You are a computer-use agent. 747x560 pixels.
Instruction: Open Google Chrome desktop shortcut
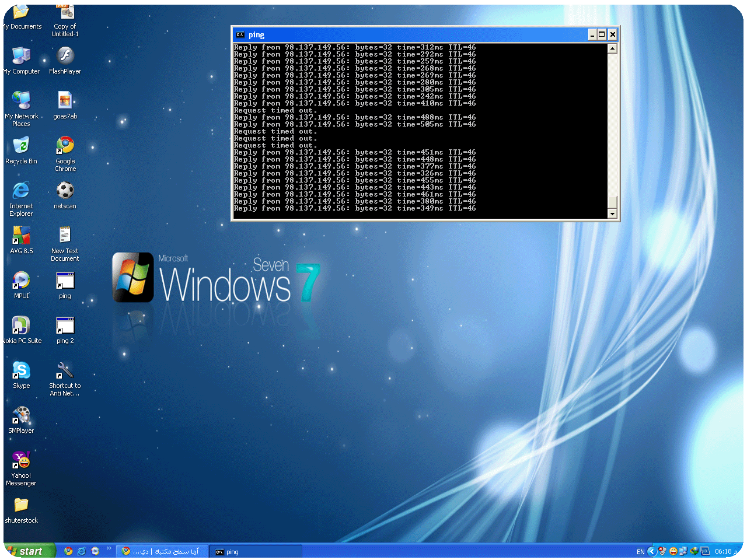(x=65, y=145)
